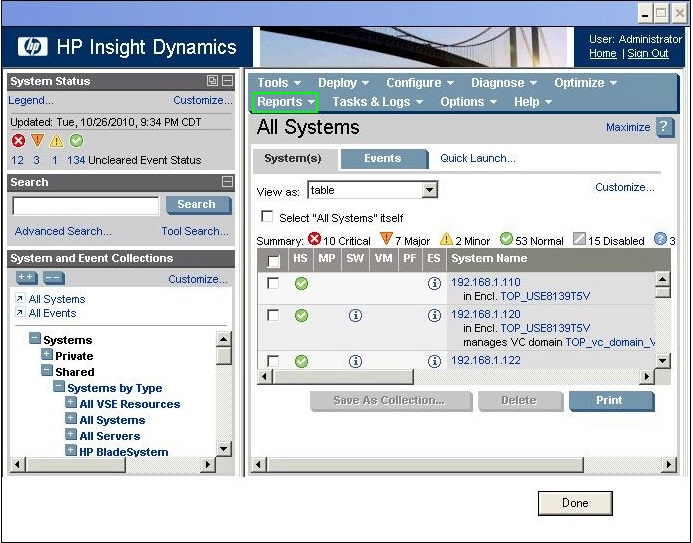The width and height of the screenshot is (693, 543).
Task: Open the Tools menu
Action: click(x=278, y=83)
